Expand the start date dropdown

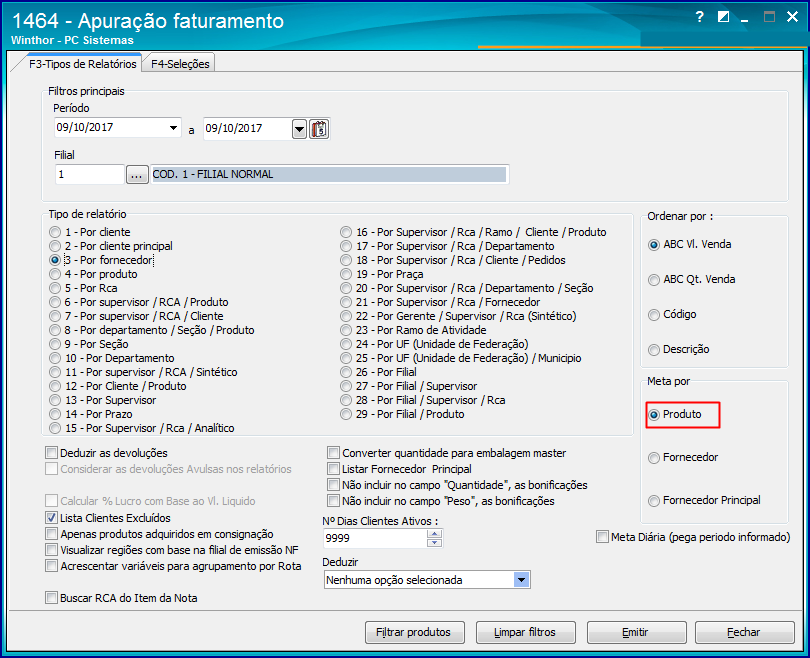(x=174, y=128)
